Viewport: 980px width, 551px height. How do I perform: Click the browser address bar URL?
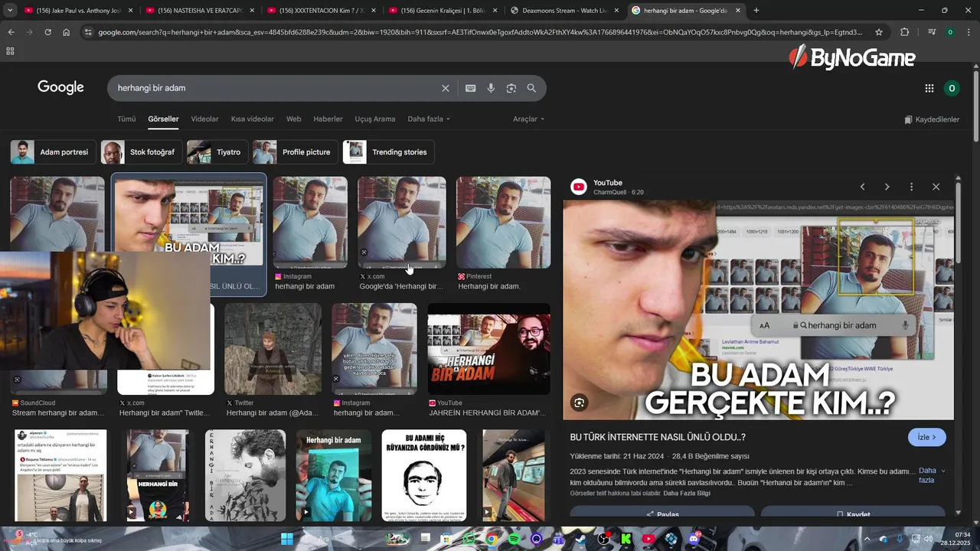(x=480, y=32)
